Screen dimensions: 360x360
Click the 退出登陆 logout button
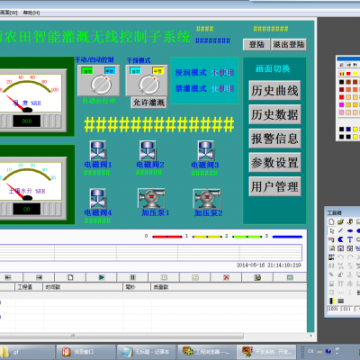pos(289,45)
